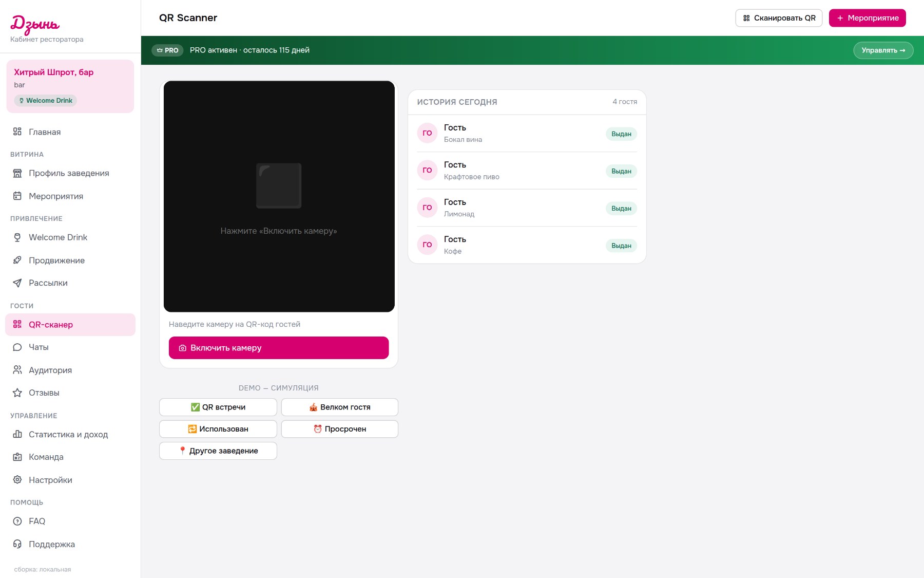Click the Рассылки paper plane icon
This screenshot has height=578, width=924.
(x=17, y=283)
